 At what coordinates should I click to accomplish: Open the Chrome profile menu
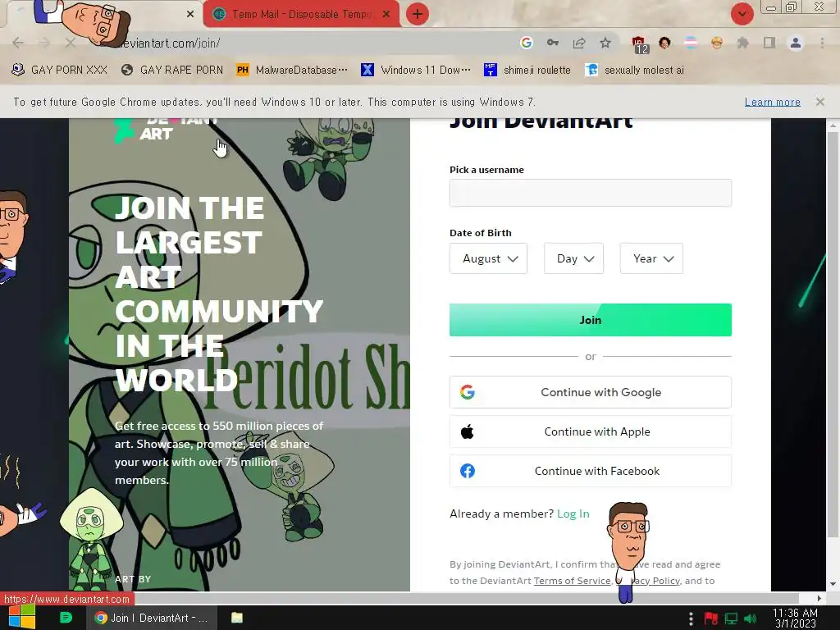pos(796,43)
